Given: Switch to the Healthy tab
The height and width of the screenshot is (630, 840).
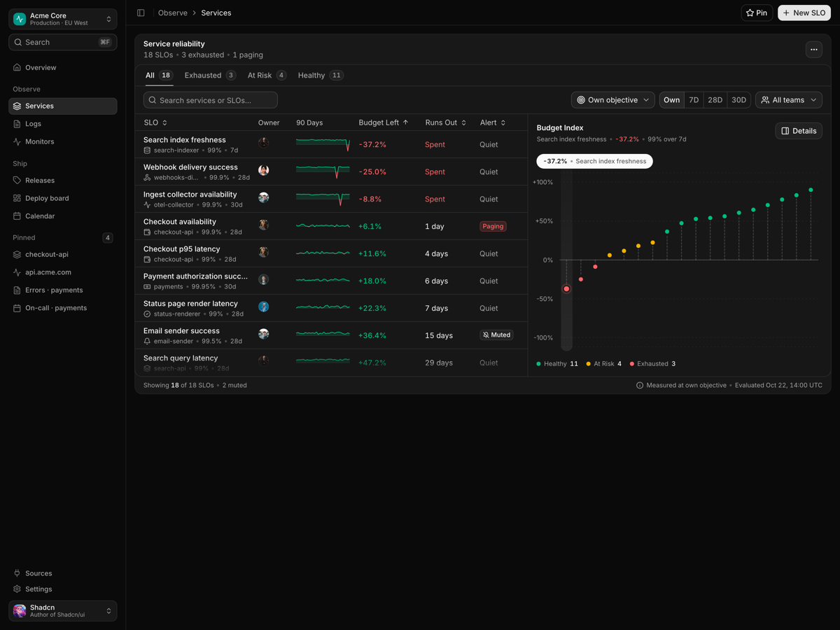Looking at the screenshot, I should click(320, 75).
